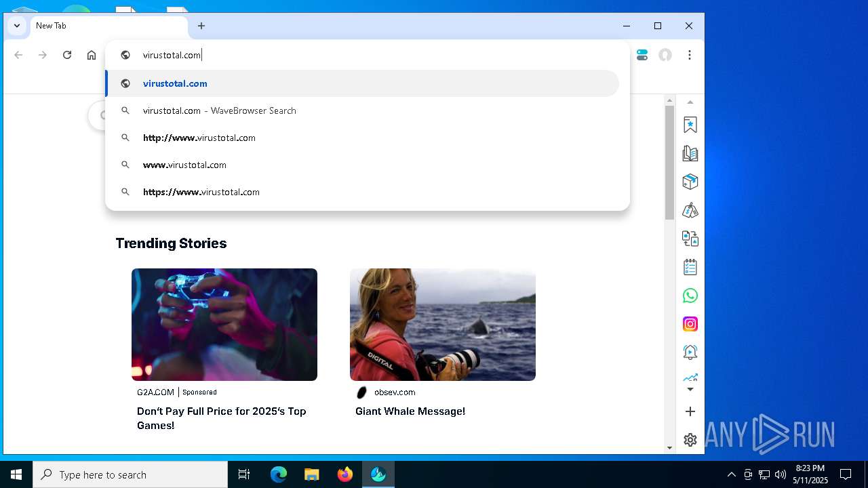Viewport: 868px width, 488px height.
Task: Open the Windows Start menu
Action: coord(16,474)
